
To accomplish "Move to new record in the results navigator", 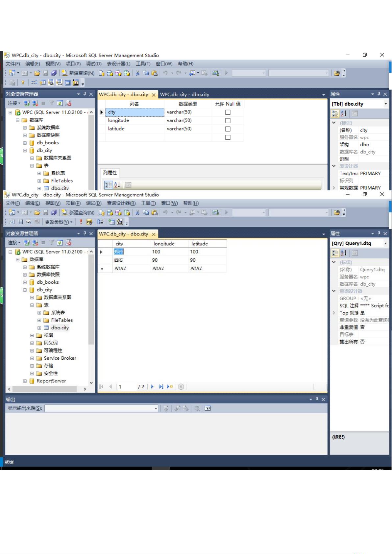I will tap(170, 387).
